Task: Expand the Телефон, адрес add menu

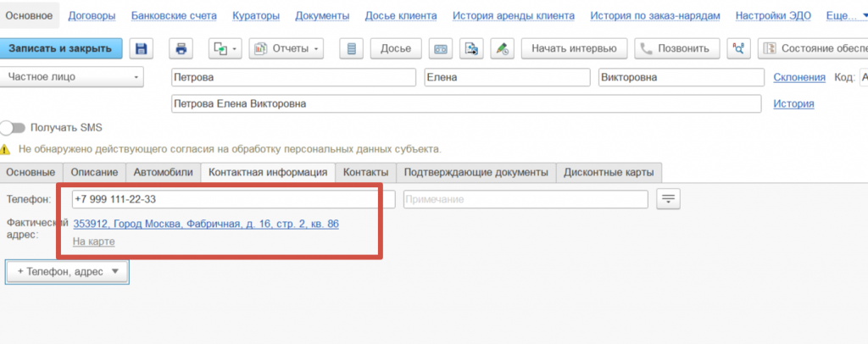Action: (x=67, y=271)
